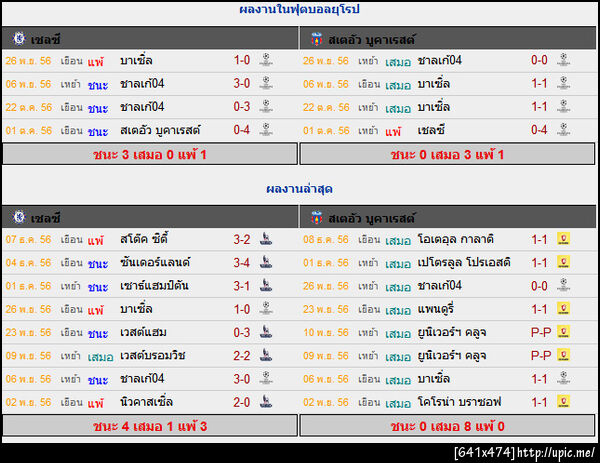This screenshot has width=600, height=463.
Task: Click the 3-2 score on the สโต๊ค ซิตี้ row
Action: 242,240
